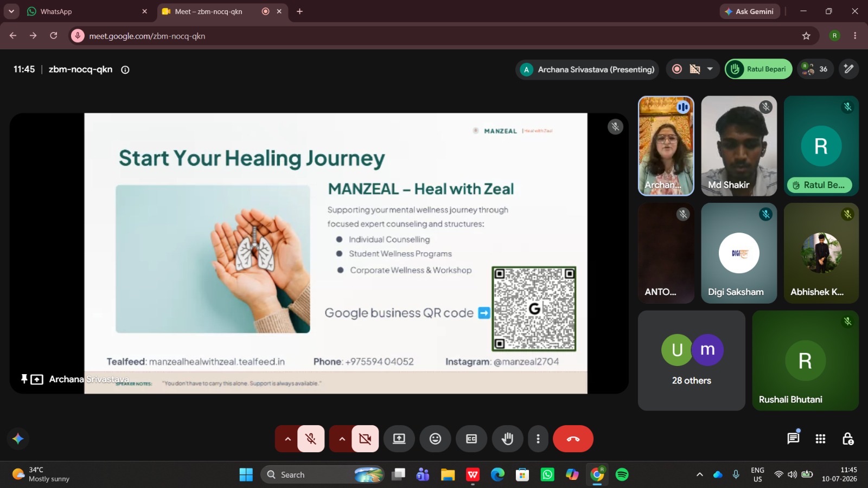Image resolution: width=868 pixels, height=488 pixels.
Task: Open Microsoft Edge from taskbar
Action: (497, 474)
